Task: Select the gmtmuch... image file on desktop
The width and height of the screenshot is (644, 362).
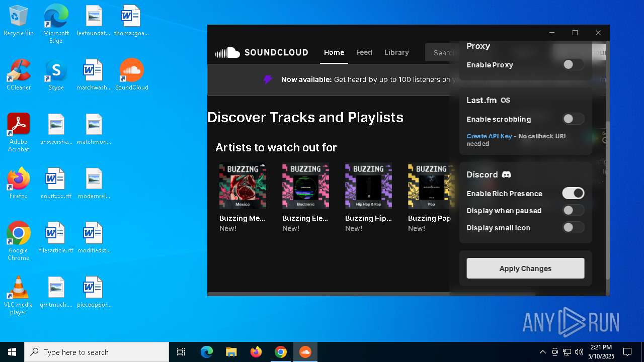Action: point(56,292)
